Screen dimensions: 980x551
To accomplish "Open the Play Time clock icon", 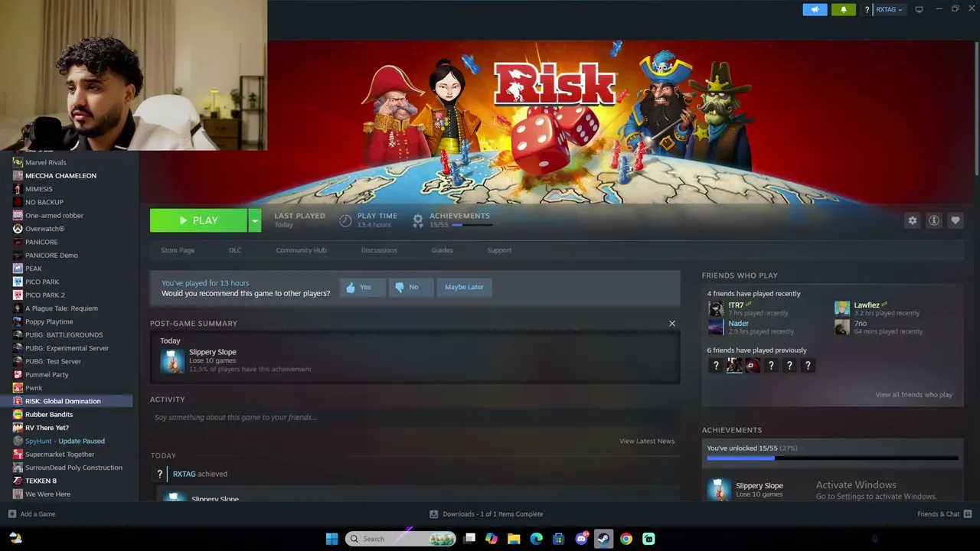I will [x=345, y=220].
